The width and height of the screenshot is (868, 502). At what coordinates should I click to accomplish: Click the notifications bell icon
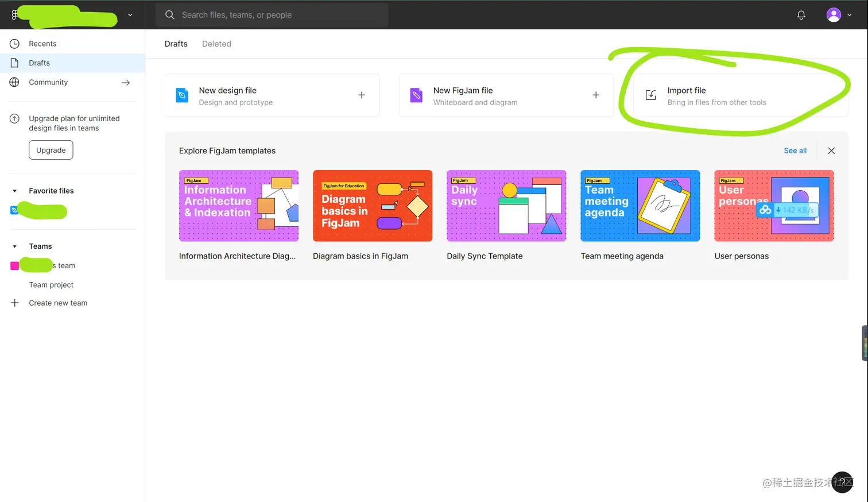click(801, 15)
